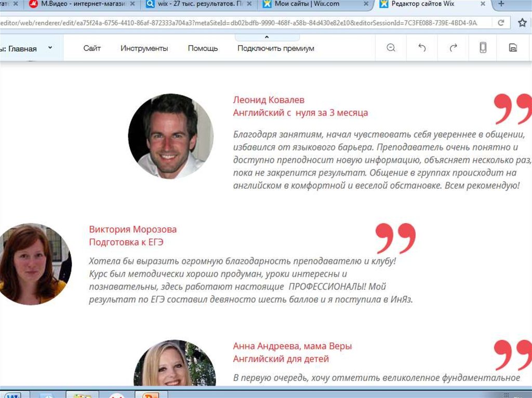Screen dimensions: 532x398
Task: Redo the action with the redo arrow
Action: (453, 48)
